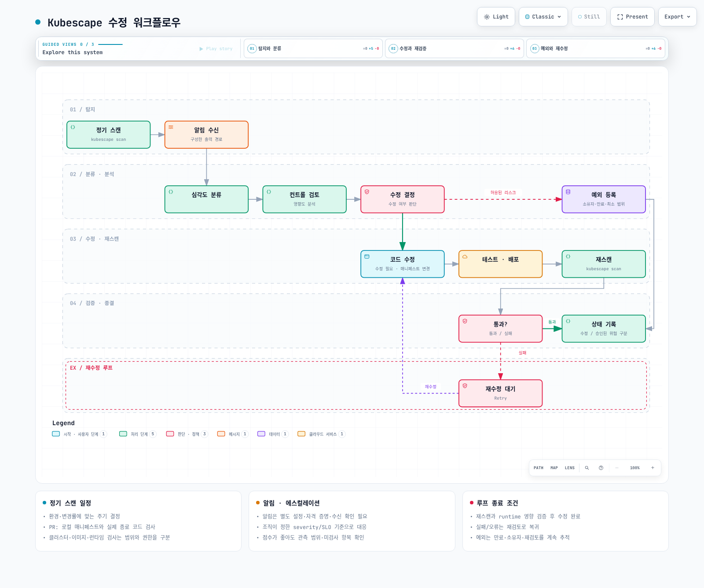Switch to the MAP view mode
This screenshot has height=588, width=704.
pos(554,468)
